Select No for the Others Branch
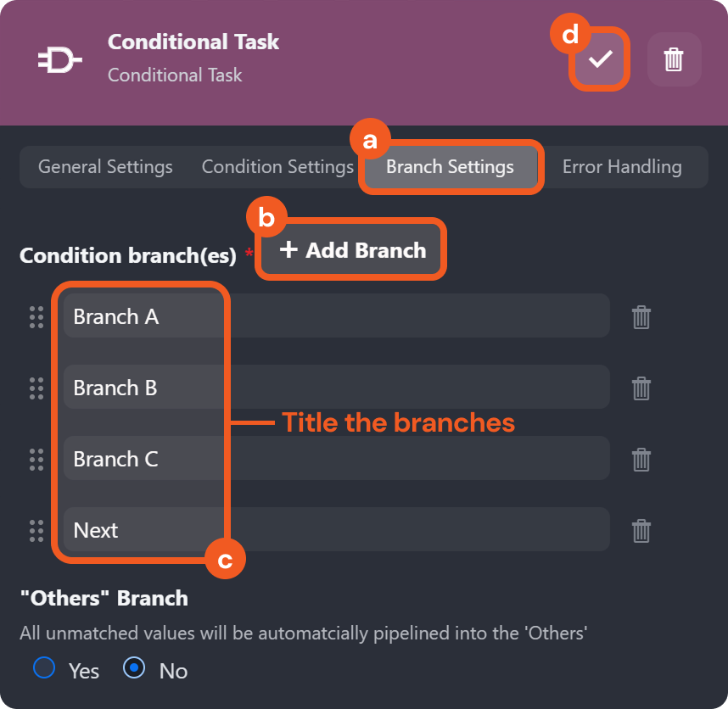The height and width of the screenshot is (709, 728). (x=134, y=668)
